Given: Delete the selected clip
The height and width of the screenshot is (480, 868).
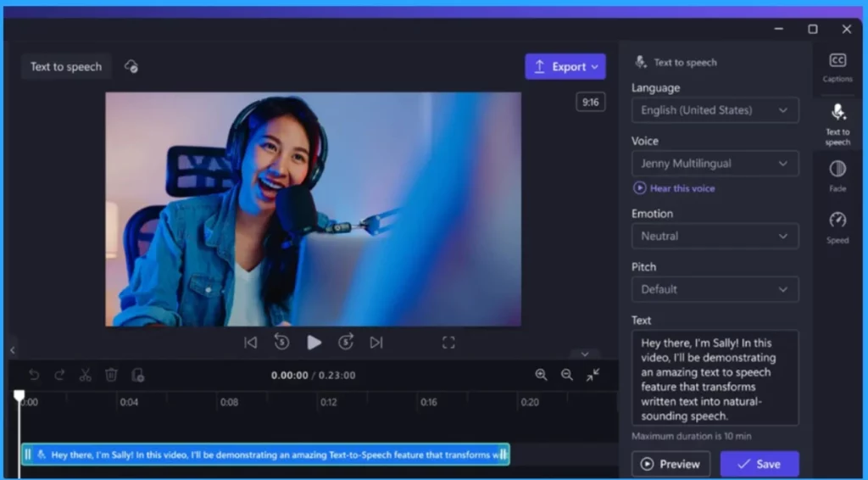Looking at the screenshot, I should 111,375.
